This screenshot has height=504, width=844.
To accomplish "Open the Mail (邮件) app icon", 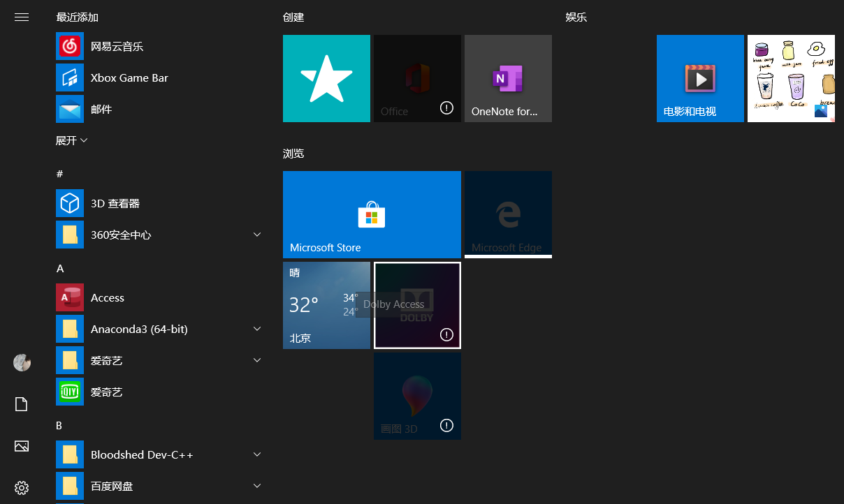I will pos(70,110).
